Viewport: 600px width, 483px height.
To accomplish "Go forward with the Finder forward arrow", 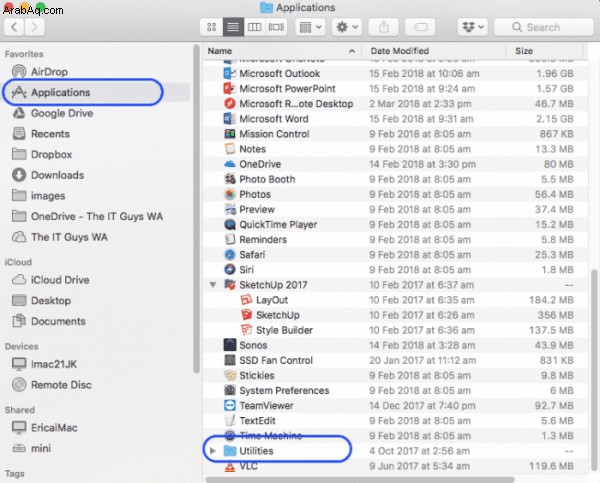I will click(34, 27).
